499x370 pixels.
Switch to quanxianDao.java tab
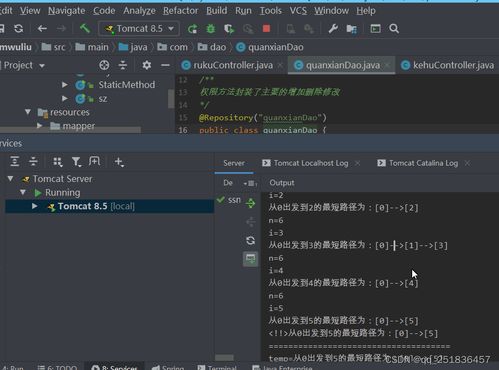(x=342, y=65)
